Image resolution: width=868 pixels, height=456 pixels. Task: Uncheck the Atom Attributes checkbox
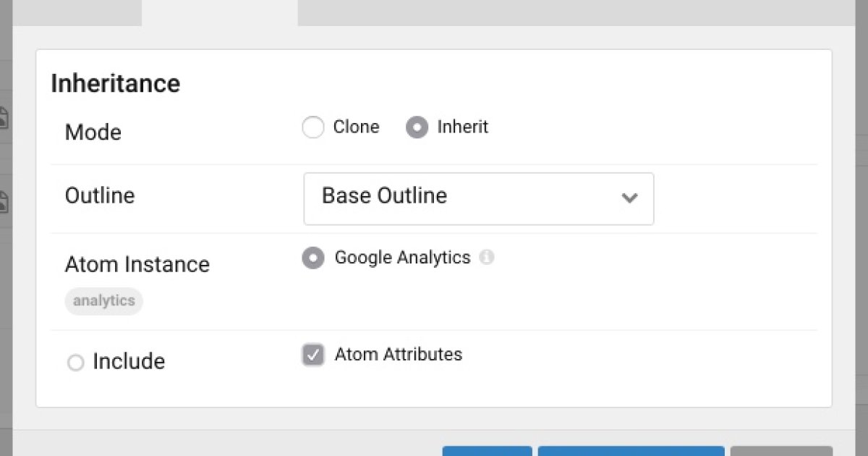click(x=312, y=355)
